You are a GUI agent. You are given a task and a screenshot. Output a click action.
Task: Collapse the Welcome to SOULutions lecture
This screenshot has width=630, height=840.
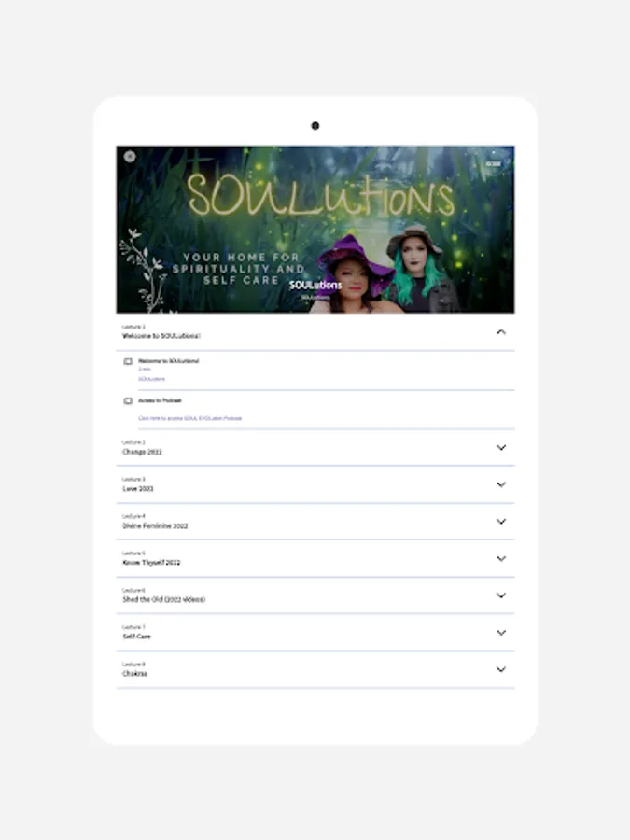coord(501,332)
